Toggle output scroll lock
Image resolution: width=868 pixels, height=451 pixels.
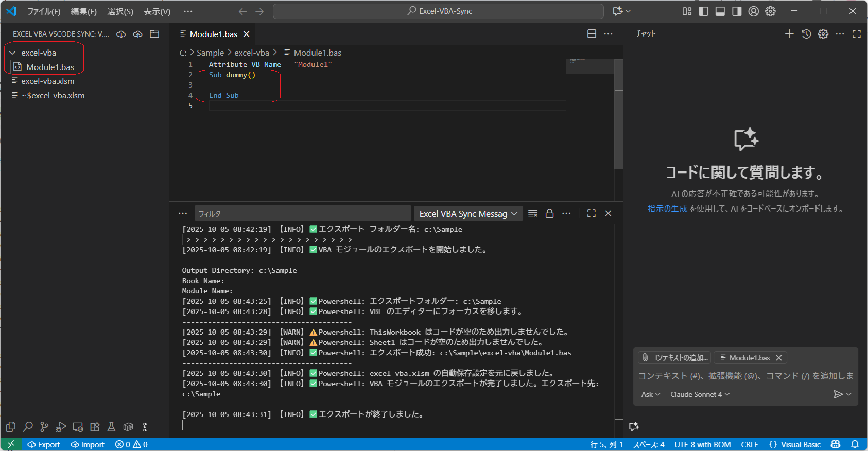click(549, 213)
